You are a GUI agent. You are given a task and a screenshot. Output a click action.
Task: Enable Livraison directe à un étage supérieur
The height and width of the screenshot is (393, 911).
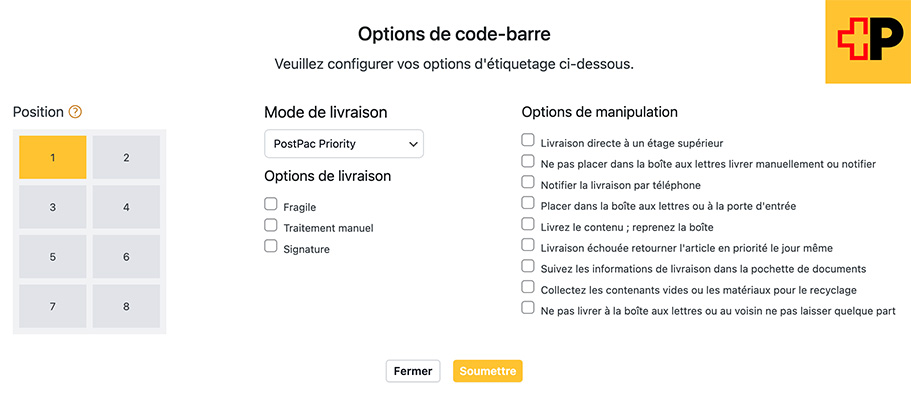point(528,140)
